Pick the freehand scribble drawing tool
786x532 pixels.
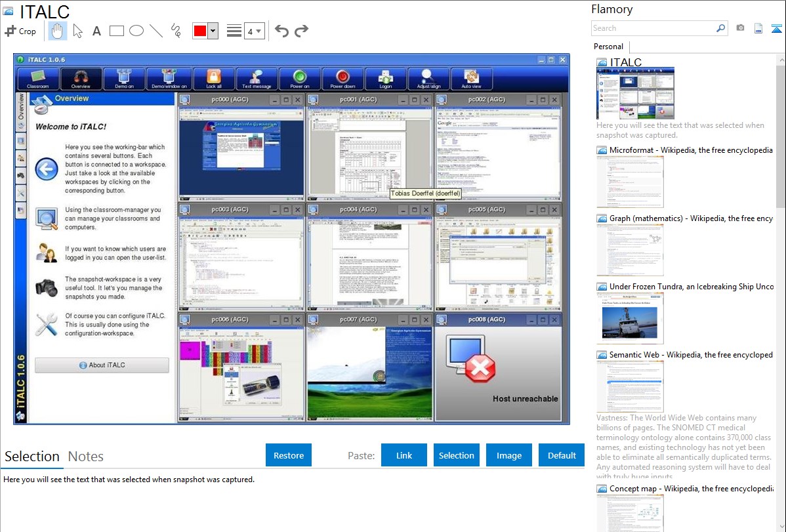coord(176,31)
